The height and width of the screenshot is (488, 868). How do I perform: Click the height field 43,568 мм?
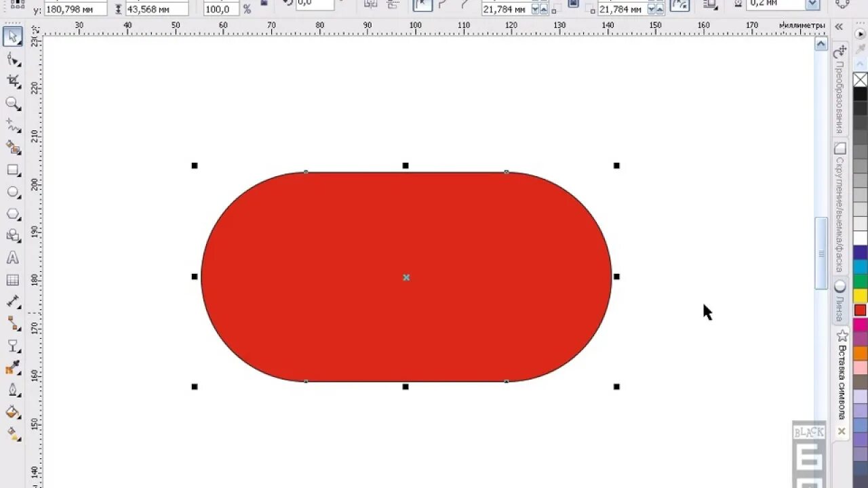click(x=157, y=9)
